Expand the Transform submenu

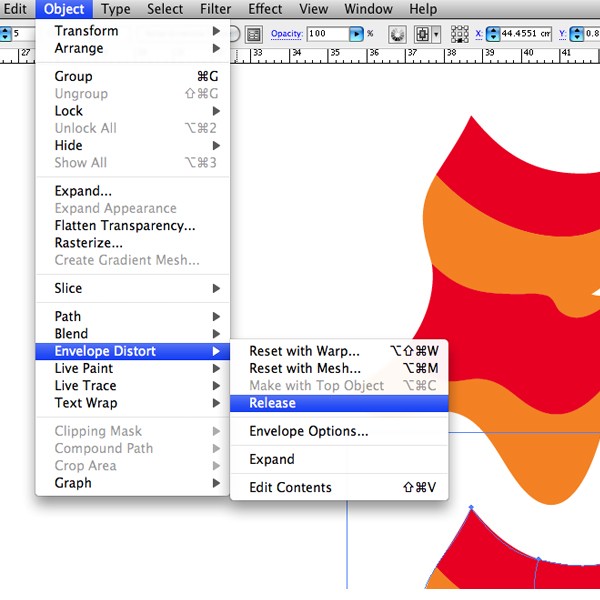132,31
